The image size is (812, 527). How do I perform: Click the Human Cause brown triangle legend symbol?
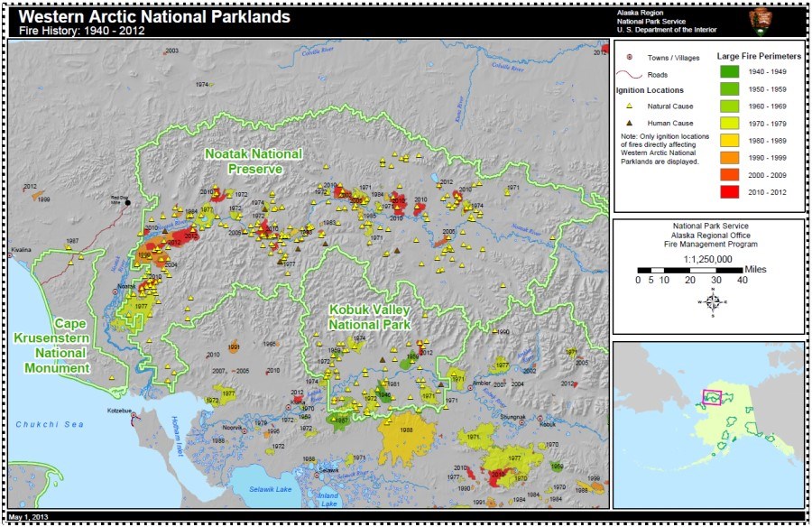pyautogui.click(x=629, y=123)
